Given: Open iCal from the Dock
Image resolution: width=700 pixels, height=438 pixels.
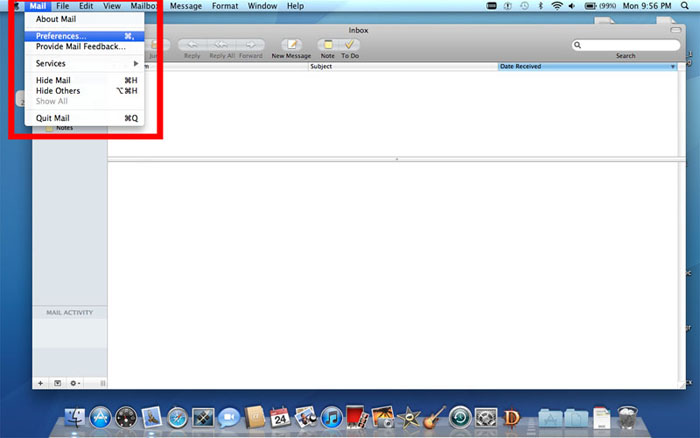Looking at the screenshot, I should click(280, 418).
